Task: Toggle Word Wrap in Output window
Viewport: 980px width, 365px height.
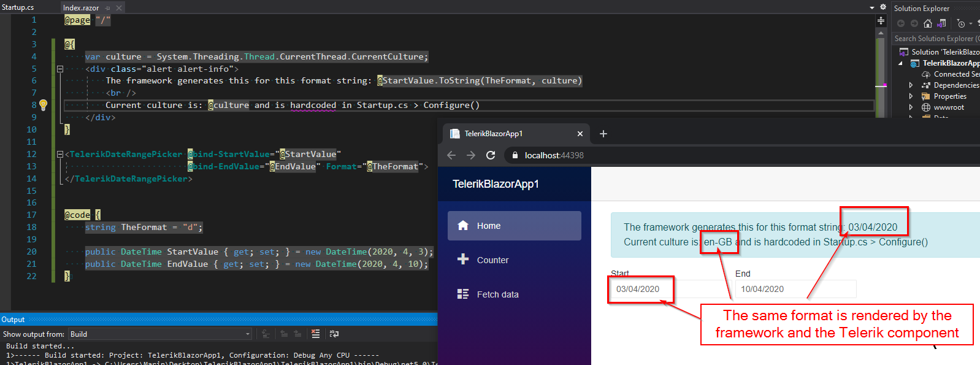Action: tap(334, 334)
